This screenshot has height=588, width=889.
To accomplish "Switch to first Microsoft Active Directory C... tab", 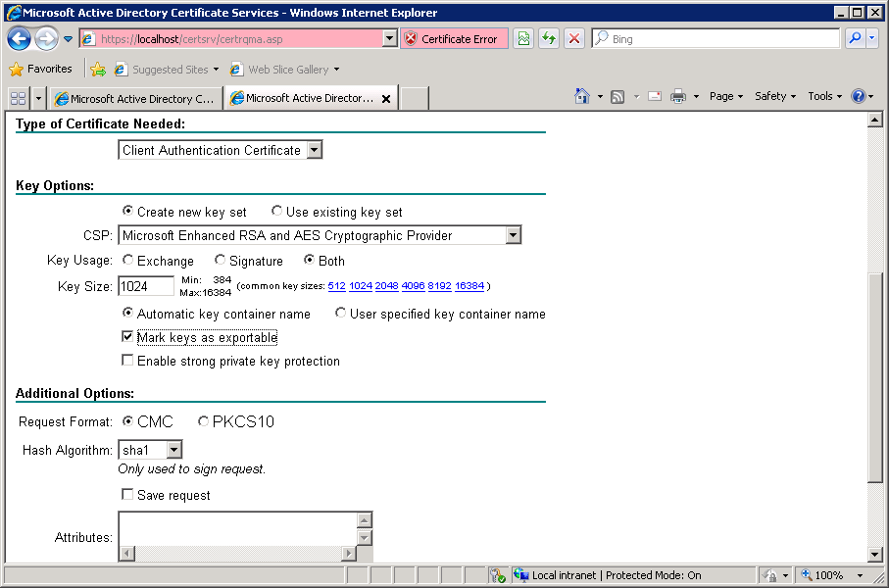I will tap(135, 99).
